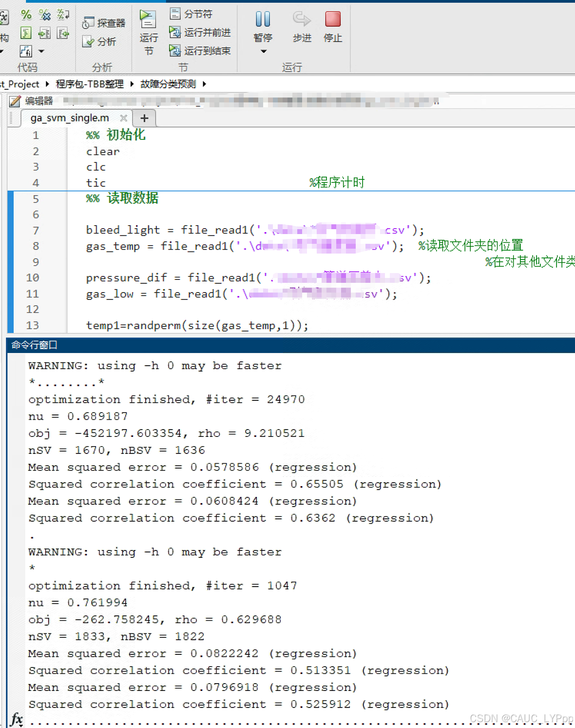Click the 'temp1=randperm' code line

[197, 325]
